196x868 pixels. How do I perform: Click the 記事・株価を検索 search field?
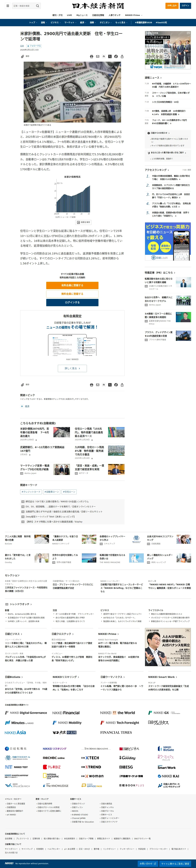tap(24, 6)
